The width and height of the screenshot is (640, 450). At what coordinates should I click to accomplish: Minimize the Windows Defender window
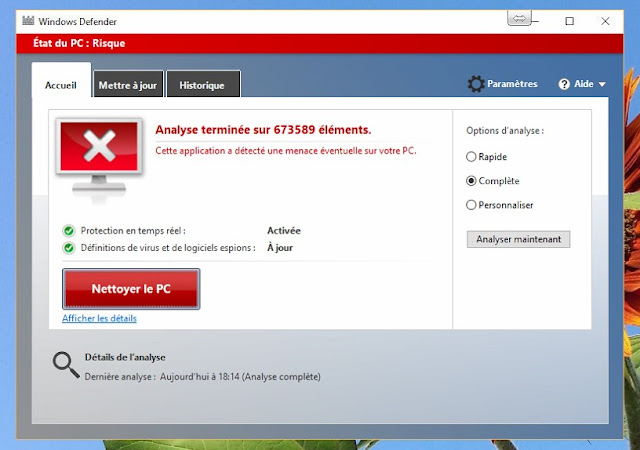535,21
